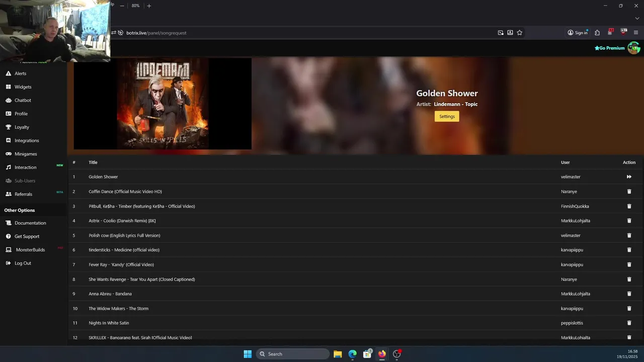Viewport: 644px width, 362px height.
Task: Bookmark this page with the star icon
Action: [520, 33]
